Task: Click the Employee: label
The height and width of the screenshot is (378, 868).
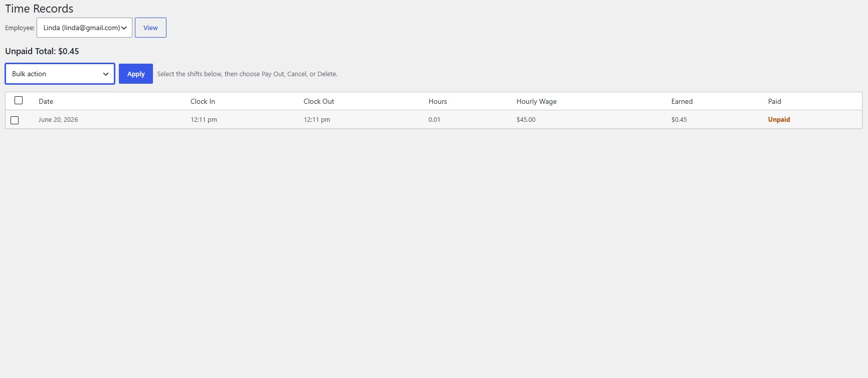Action: [20, 28]
